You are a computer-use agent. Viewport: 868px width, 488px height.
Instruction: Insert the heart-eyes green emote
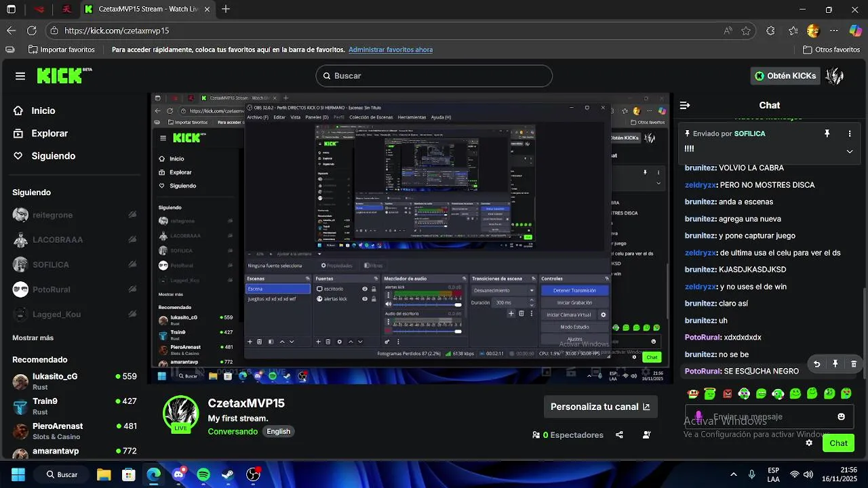point(846,394)
